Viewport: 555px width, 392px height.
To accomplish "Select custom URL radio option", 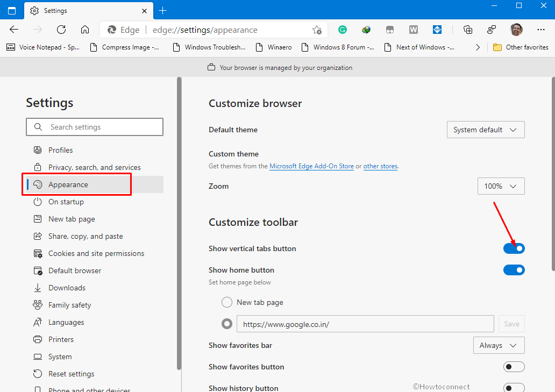I will tap(227, 324).
